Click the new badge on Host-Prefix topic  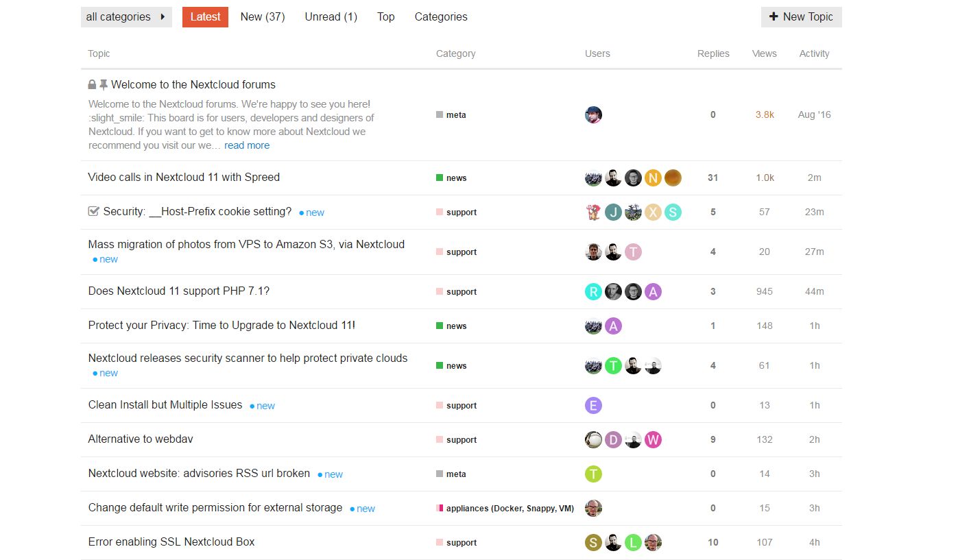click(312, 212)
